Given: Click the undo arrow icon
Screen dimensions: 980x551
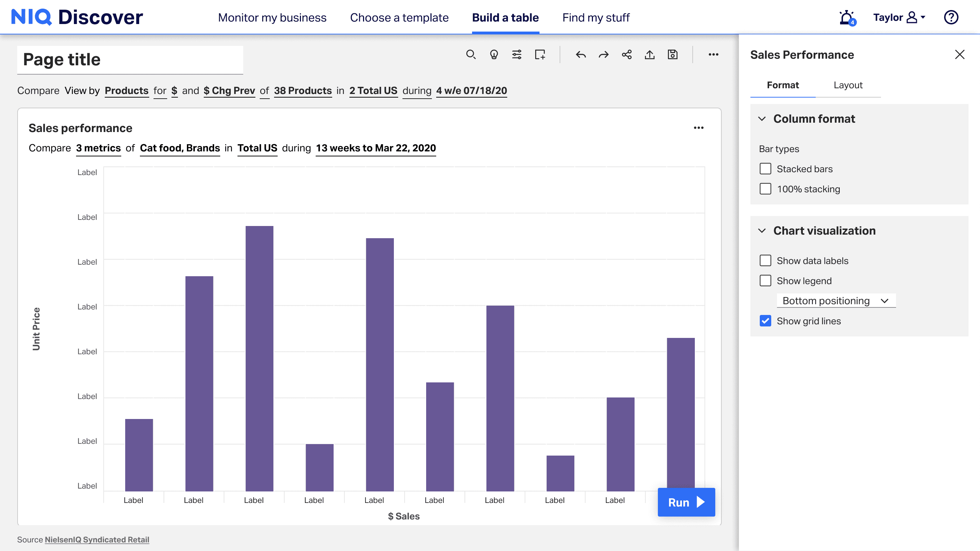Looking at the screenshot, I should pos(580,55).
